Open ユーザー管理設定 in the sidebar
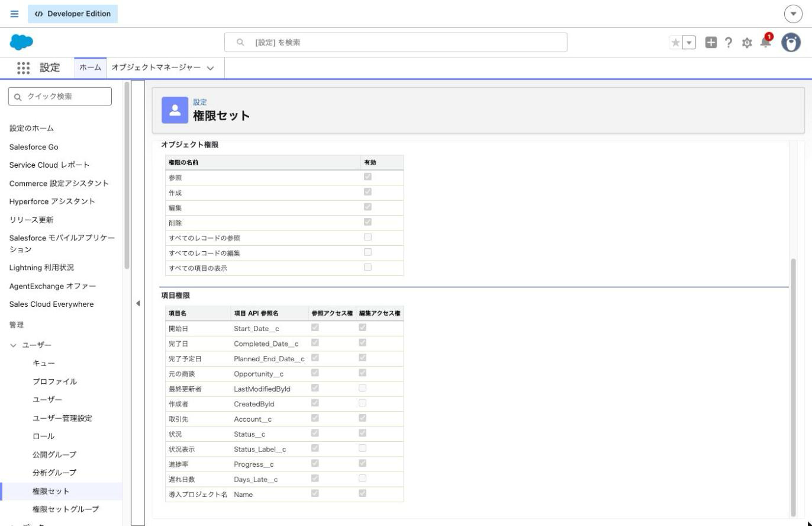This screenshot has height=526, width=812. point(62,418)
